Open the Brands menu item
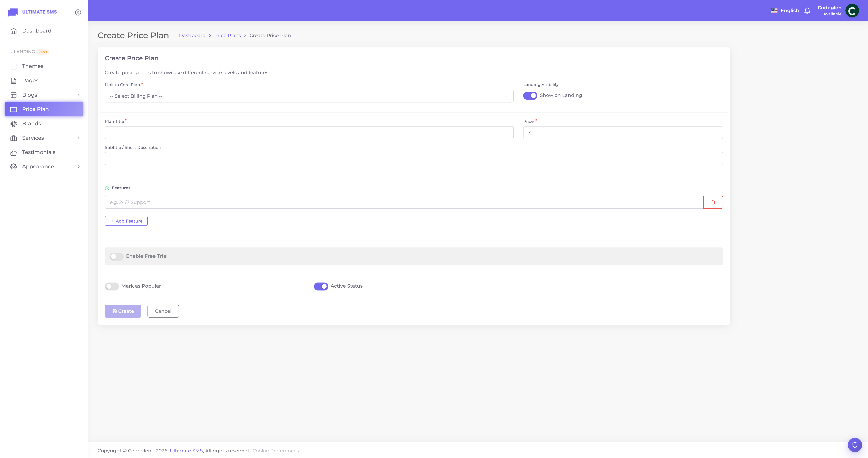This screenshot has height=458, width=868. click(x=44, y=124)
